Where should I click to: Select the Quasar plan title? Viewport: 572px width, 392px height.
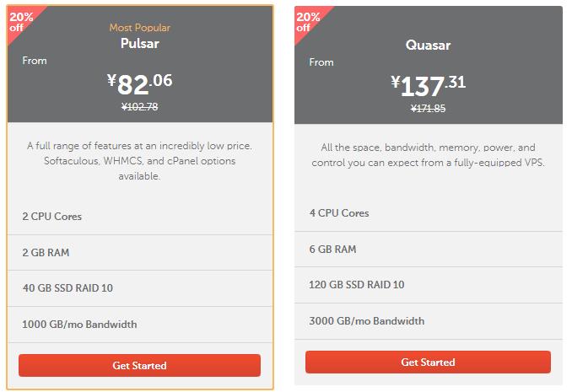[428, 46]
